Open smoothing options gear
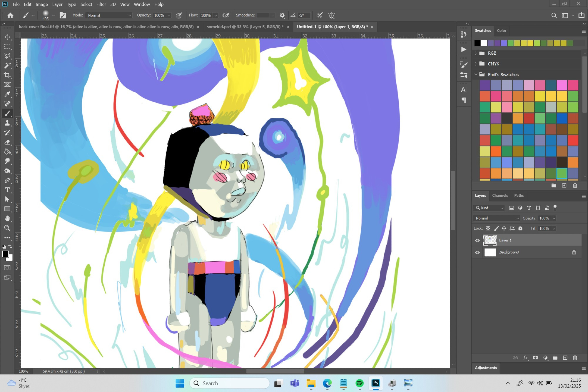Image resolution: width=588 pixels, height=392 pixels. 282,15
